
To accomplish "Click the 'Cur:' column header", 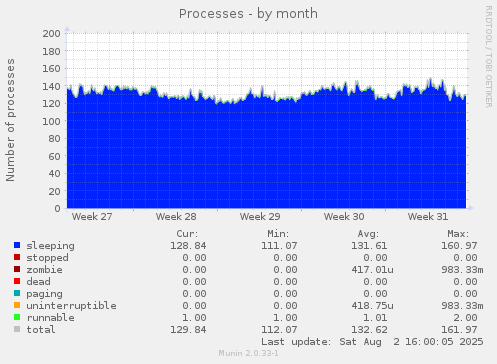I will [x=187, y=234].
